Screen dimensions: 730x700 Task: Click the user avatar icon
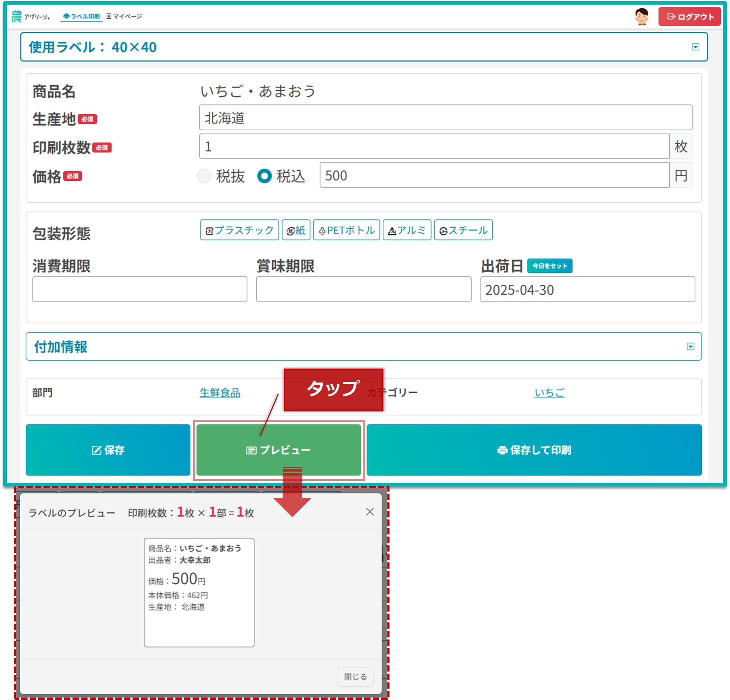pos(641,17)
